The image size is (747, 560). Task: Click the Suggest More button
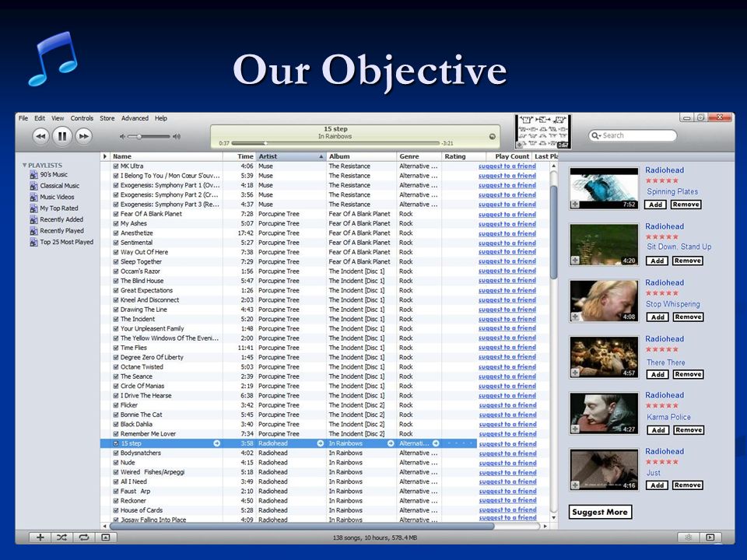pyautogui.click(x=600, y=512)
